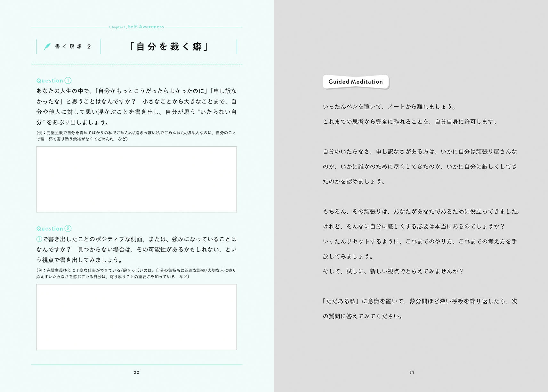Click the line beginning これまでの思考から完全に離れる
The image size is (548, 392).
click(410, 122)
